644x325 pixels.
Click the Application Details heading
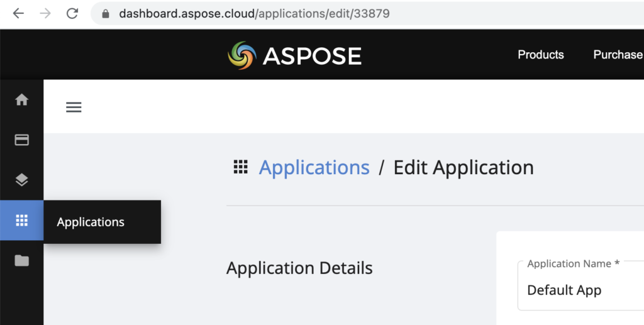tap(299, 268)
